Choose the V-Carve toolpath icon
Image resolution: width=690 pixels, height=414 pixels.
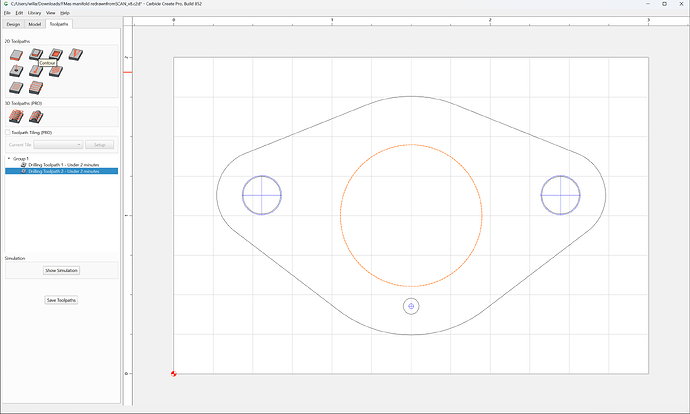(76, 54)
